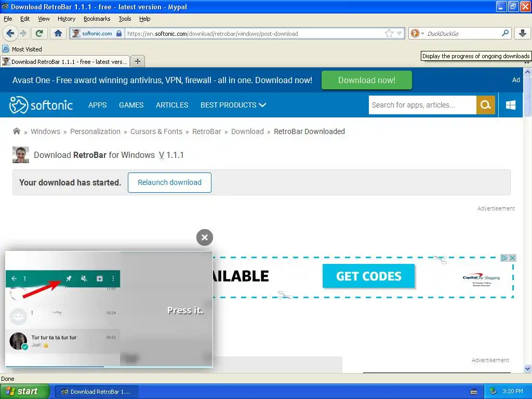
Task: Click the Windows platform icon
Action: 511,105
